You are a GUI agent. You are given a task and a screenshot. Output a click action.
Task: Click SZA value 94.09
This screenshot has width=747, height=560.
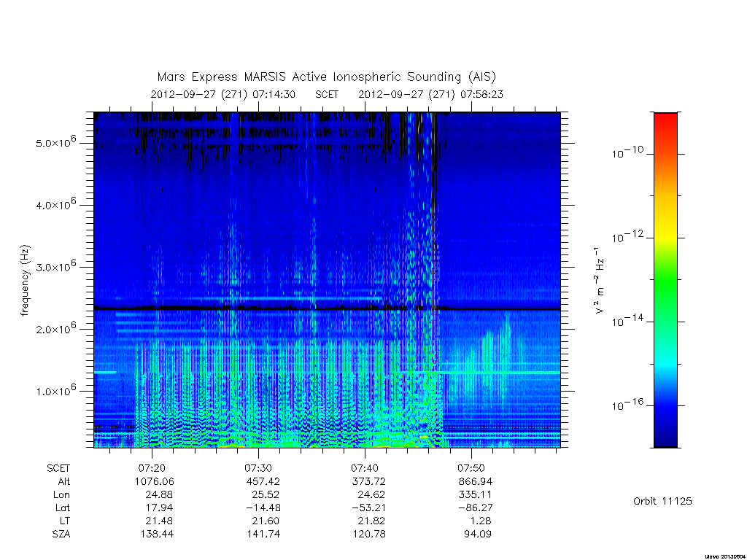click(478, 534)
